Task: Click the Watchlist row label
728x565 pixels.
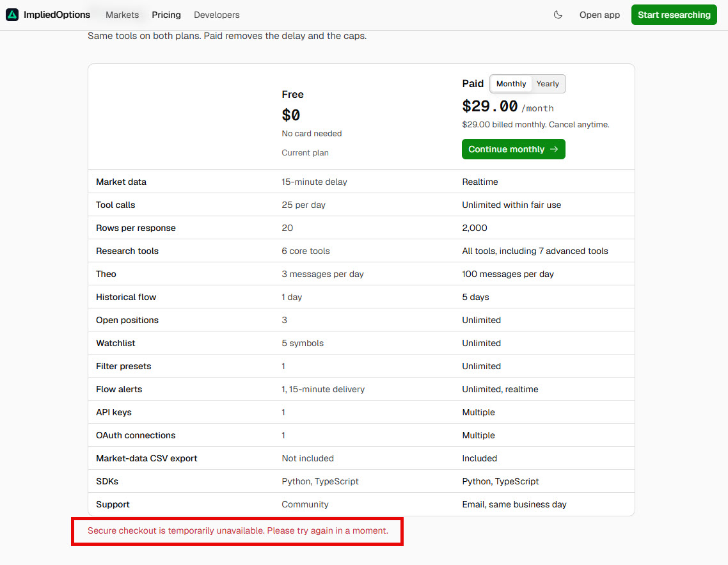Action: coord(116,343)
